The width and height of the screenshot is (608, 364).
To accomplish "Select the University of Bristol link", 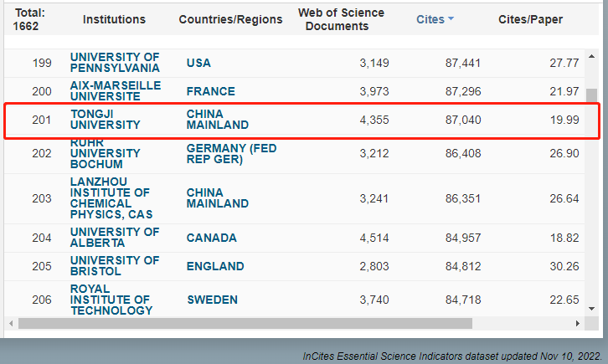I will pos(115,266).
